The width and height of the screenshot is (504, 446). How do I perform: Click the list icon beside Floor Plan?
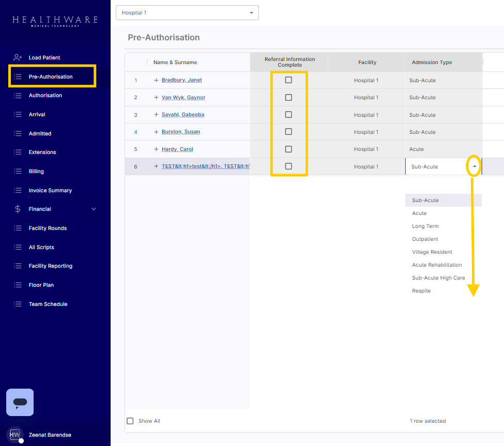coord(18,285)
